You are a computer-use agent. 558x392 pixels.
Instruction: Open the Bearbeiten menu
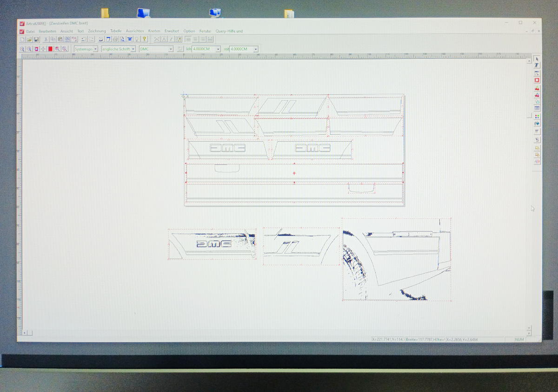coord(47,31)
